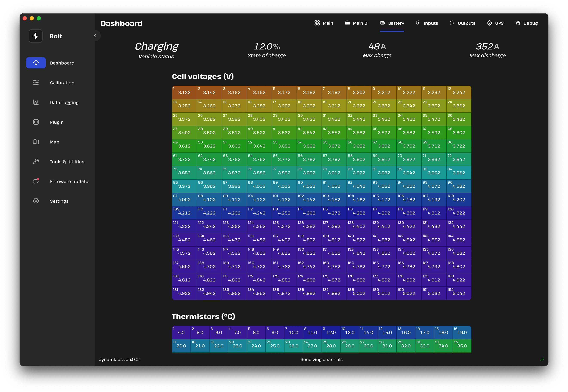Click the Dashboard gauge icon
568x392 pixels.
pyautogui.click(x=36, y=63)
